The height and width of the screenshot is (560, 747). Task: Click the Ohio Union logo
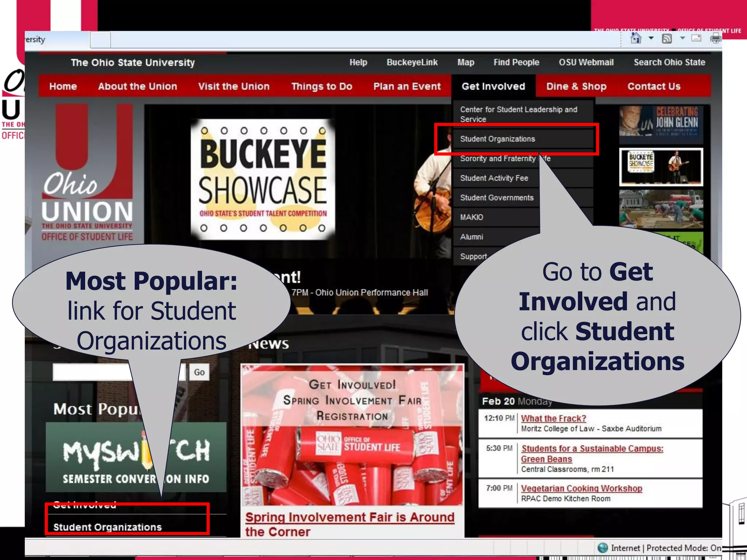coord(87,172)
